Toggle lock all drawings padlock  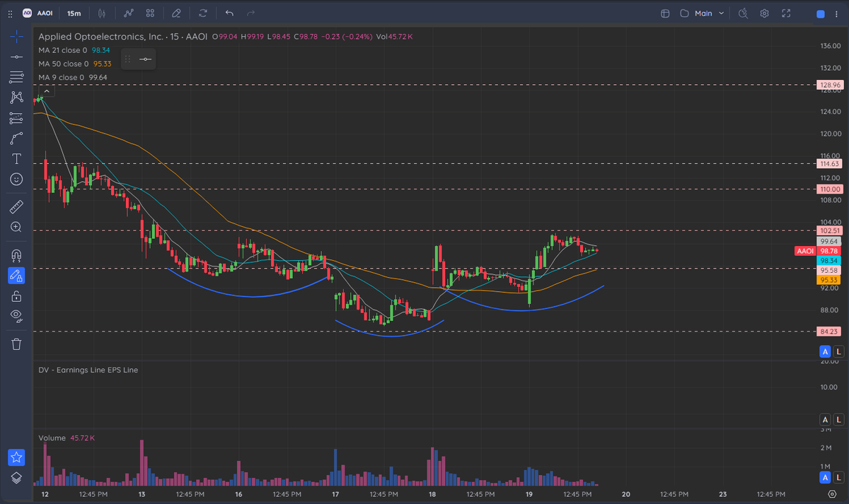(x=16, y=295)
